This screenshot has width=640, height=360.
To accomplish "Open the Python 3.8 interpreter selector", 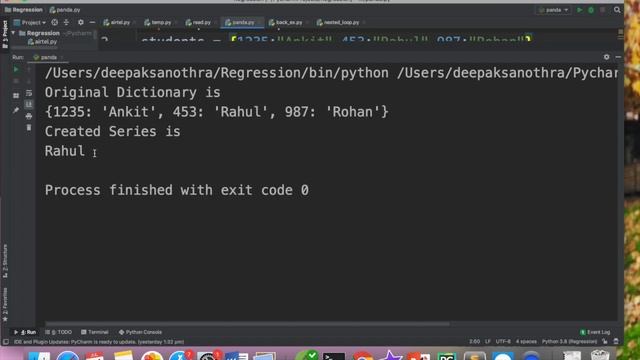I will 569,342.
